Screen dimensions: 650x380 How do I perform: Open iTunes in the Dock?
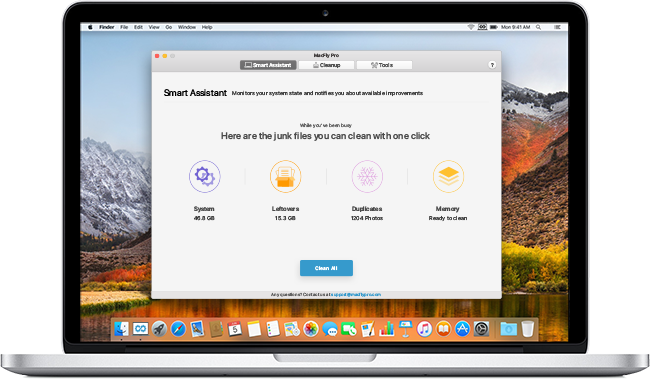[x=424, y=329]
